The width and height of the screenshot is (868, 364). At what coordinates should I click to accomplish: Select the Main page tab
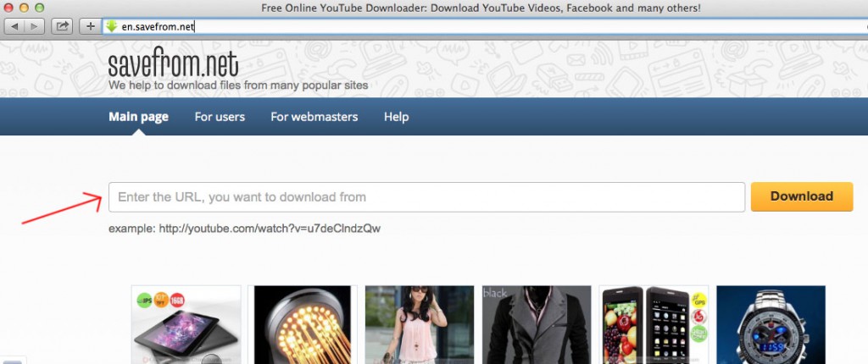click(138, 117)
